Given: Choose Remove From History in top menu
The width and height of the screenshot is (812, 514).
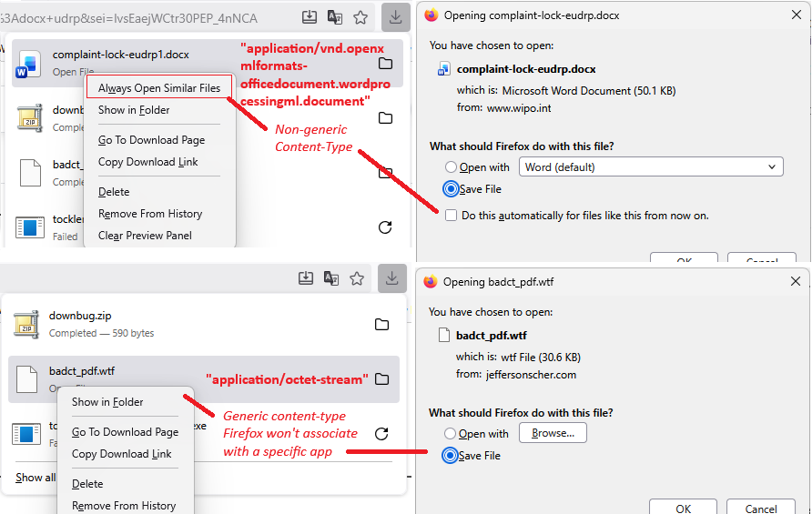Looking at the screenshot, I should coord(150,214).
